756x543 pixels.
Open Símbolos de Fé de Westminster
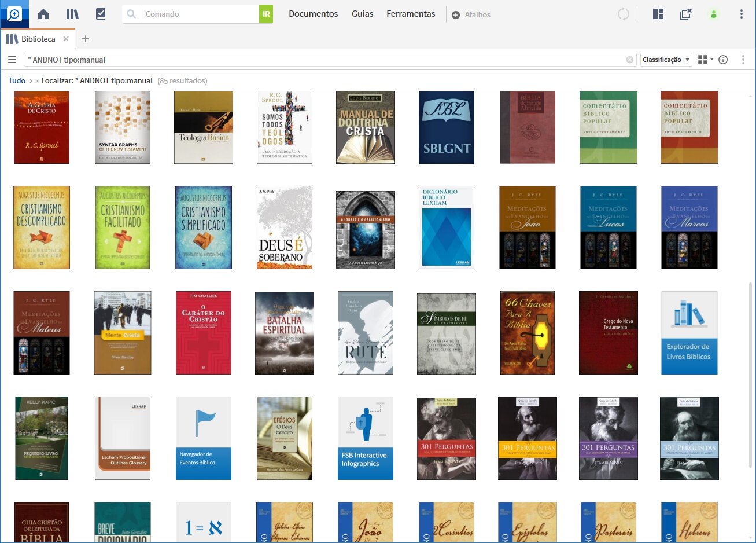click(x=447, y=334)
